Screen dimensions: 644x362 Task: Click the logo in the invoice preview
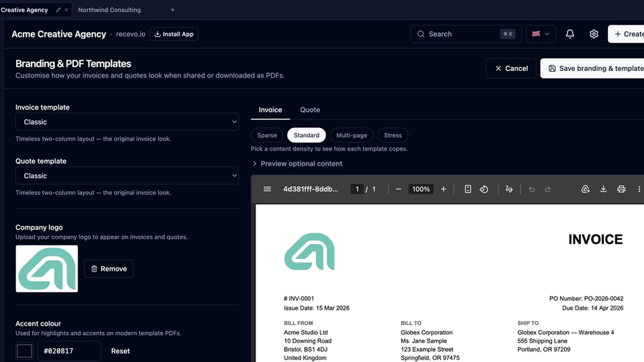(309, 251)
